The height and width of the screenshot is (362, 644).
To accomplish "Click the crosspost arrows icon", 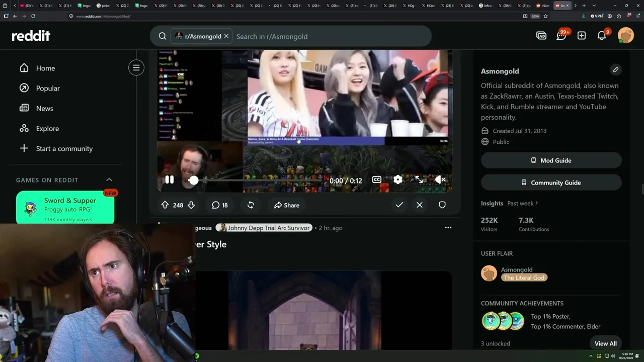I will click(x=251, y=205).
